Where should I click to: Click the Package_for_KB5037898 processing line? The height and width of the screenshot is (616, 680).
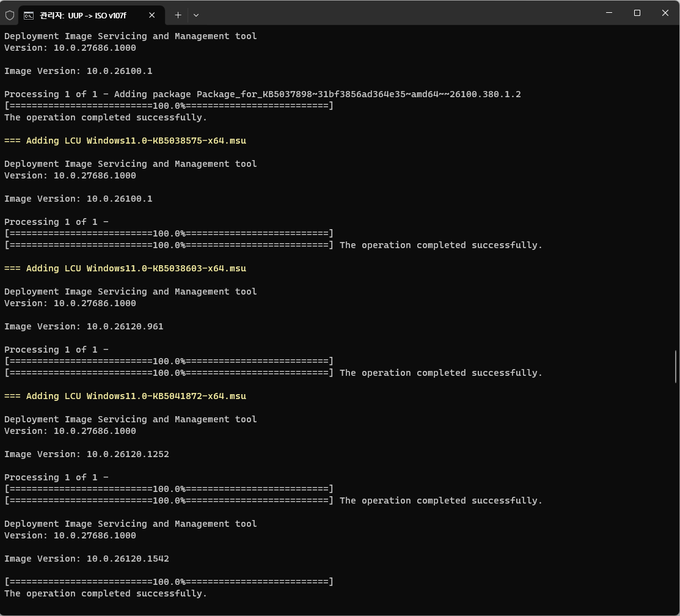coord(262,94)
